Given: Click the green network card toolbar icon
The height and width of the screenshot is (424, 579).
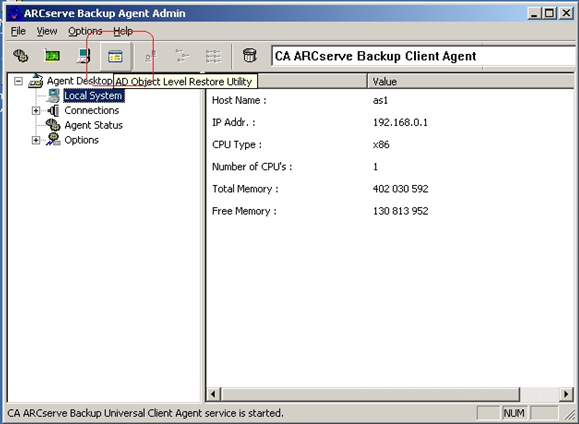Looking at the screenshot, I should (x=52, y=56).
